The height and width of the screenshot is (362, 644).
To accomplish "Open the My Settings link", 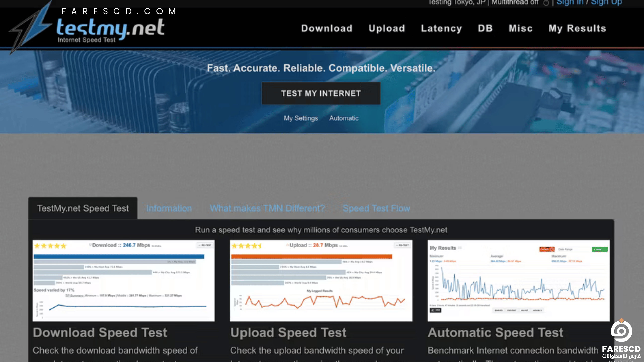I will (301, 118).
